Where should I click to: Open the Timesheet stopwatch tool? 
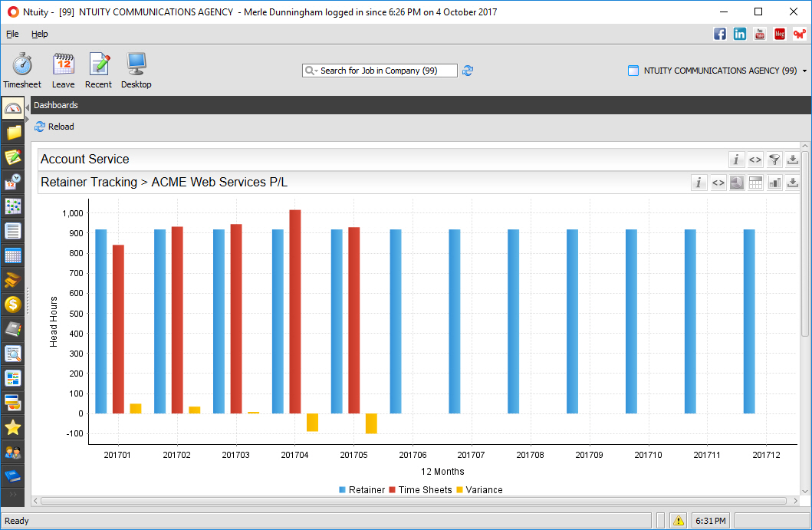pyautogui.click(x=22, y=71)
